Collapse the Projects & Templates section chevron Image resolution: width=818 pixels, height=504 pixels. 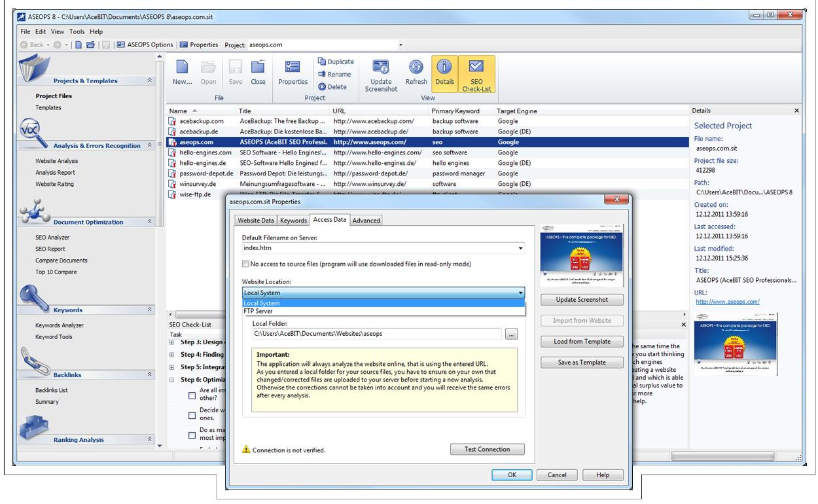pyautogui.click(x=149, y=81)
